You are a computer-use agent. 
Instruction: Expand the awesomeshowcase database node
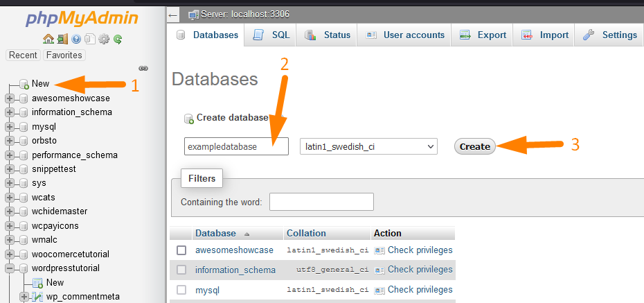[x=10, y=98]
